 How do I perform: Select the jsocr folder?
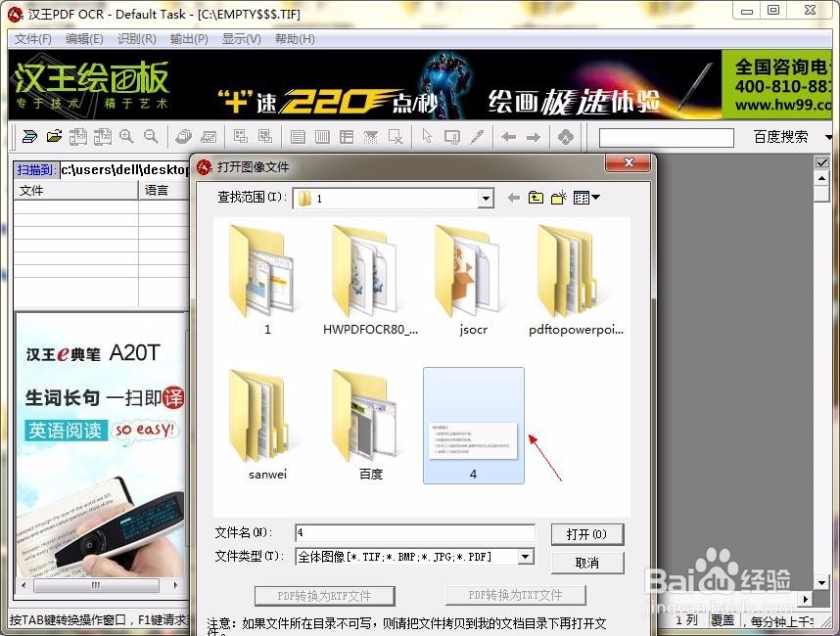point(473,280)
